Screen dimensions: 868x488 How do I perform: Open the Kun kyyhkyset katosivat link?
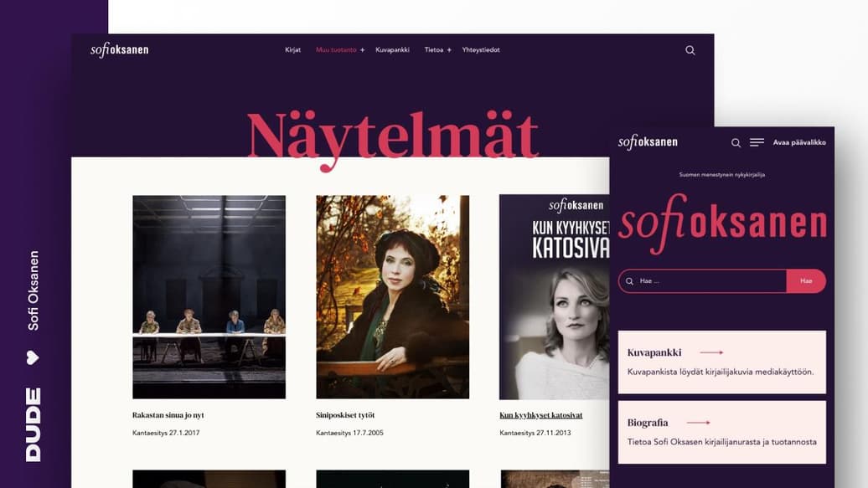pos(541,415)
